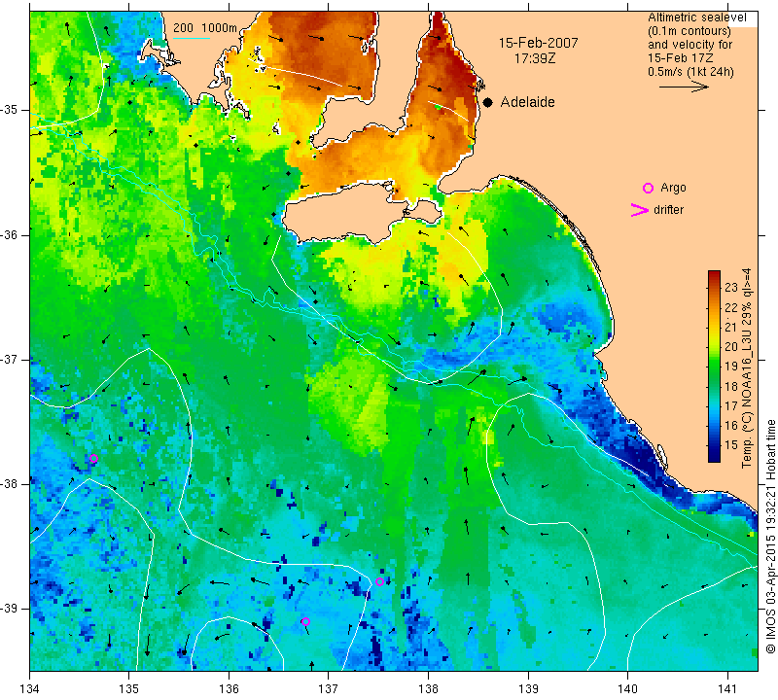
Task: Click the '17:39Z' time text
Action: click(535, 58)
